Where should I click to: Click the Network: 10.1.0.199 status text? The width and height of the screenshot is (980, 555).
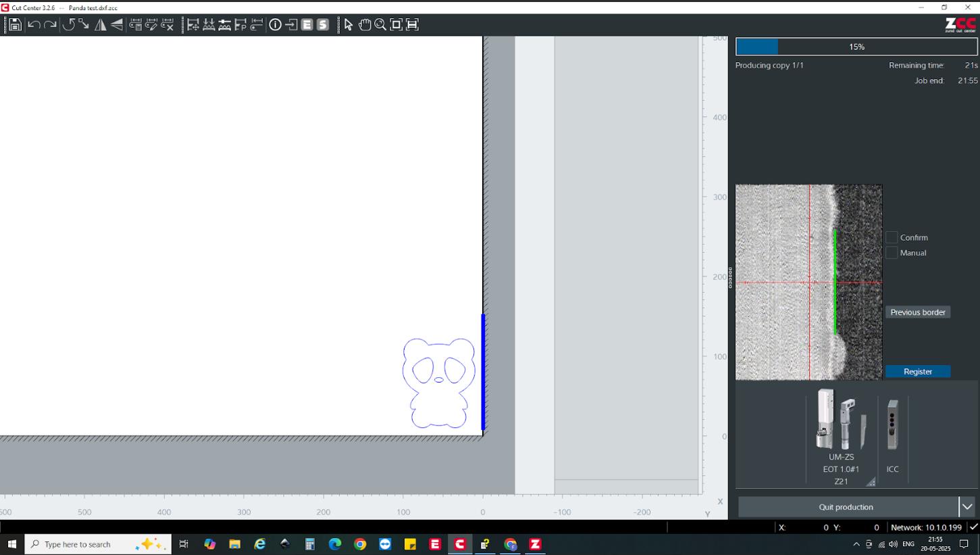926,527
